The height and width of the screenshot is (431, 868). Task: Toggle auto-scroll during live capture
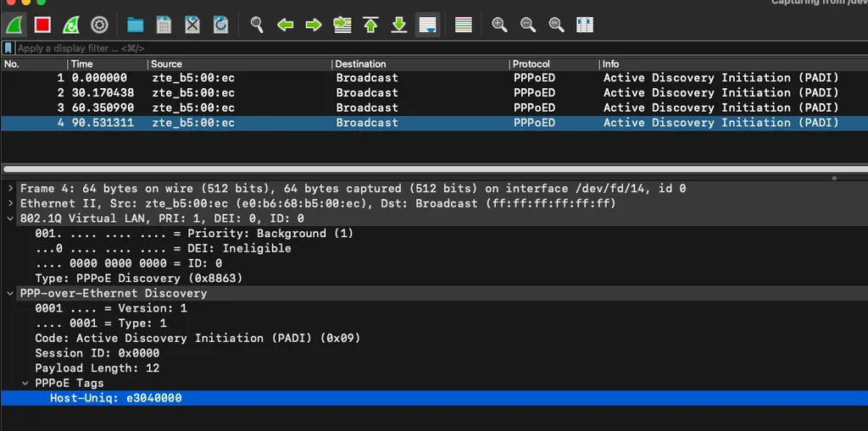point(427,25)
